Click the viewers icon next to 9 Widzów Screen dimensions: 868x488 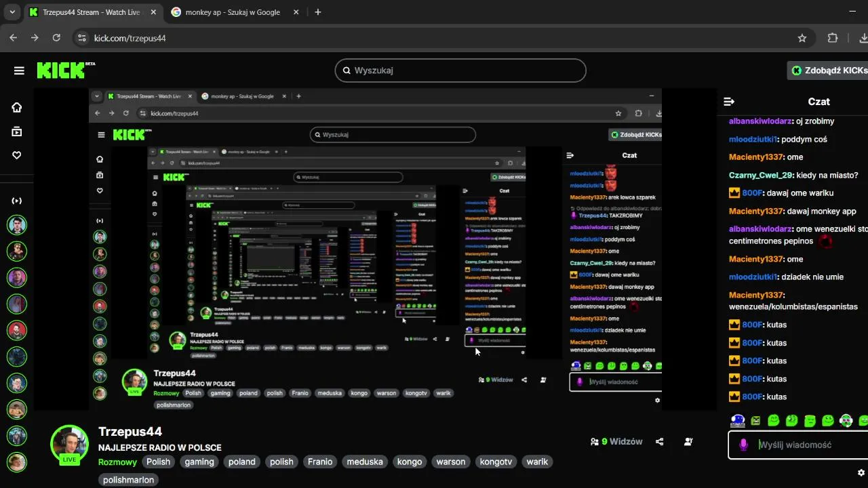[595, 442]
